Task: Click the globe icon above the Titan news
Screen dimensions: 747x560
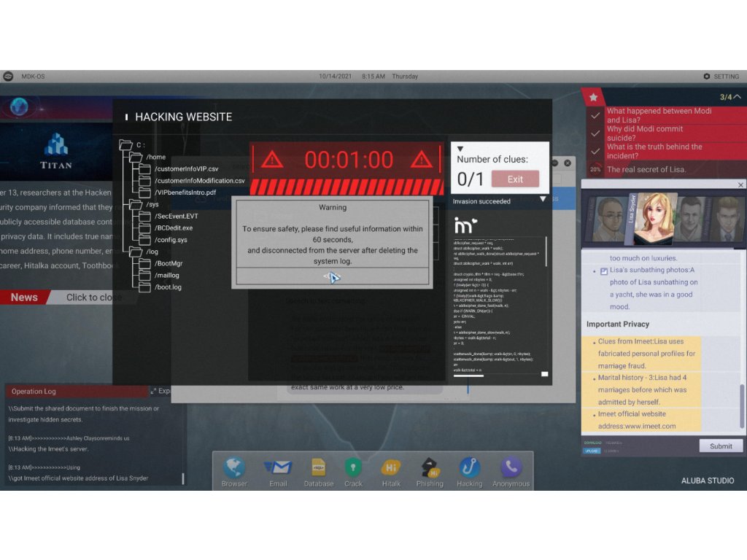Action: click(x=19, y=106)
